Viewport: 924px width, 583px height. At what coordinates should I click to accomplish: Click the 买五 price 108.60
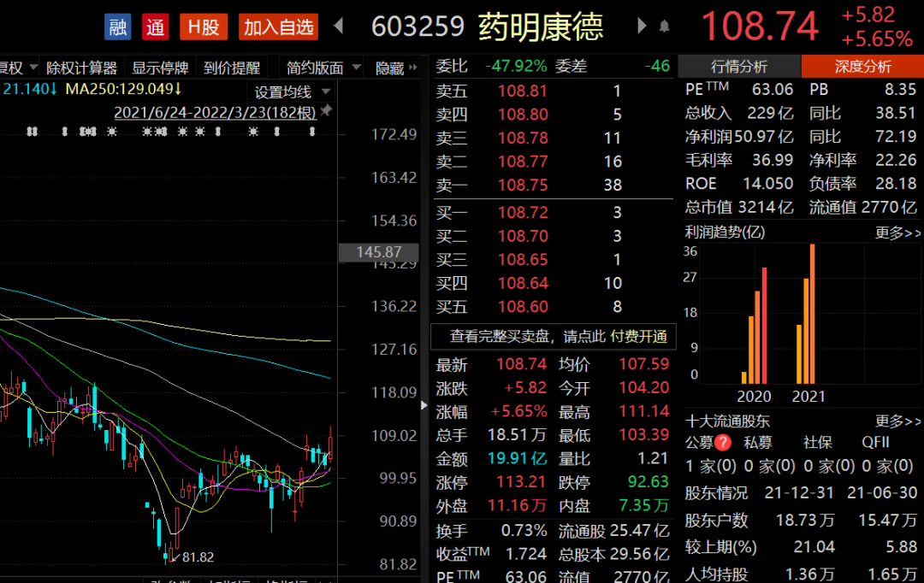point(523,307)
